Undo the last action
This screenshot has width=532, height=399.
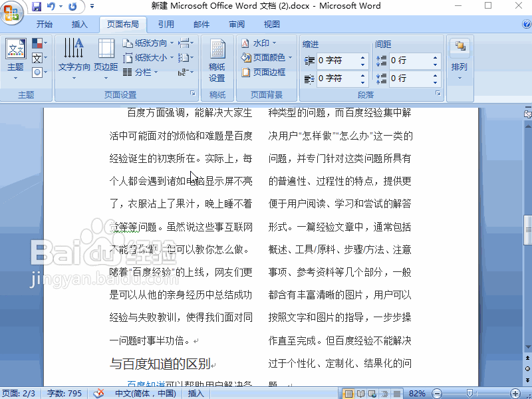pos(51,6)
